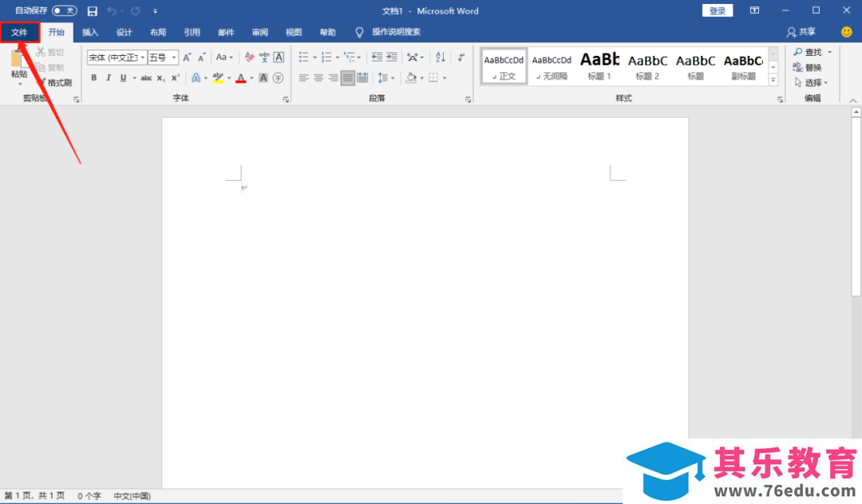Click the Format Painter (格式刷) button
This screenshot has width=862, height=504.
(56, 82)
